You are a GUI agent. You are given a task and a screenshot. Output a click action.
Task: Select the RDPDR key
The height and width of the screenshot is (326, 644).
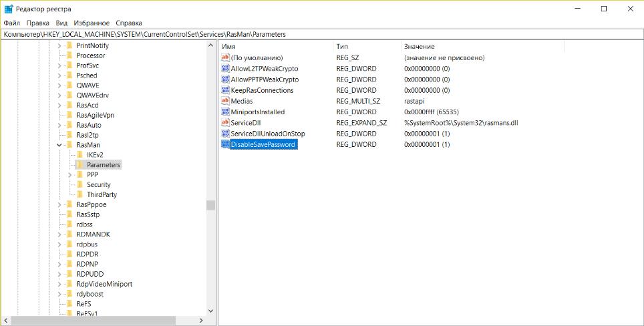click(87, 254)
